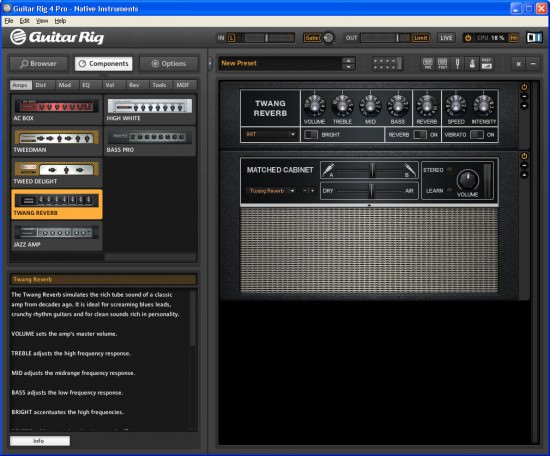The image size is (550, 456).
Task: Click the rack clear X icon
Action: [x=518, y=64]
